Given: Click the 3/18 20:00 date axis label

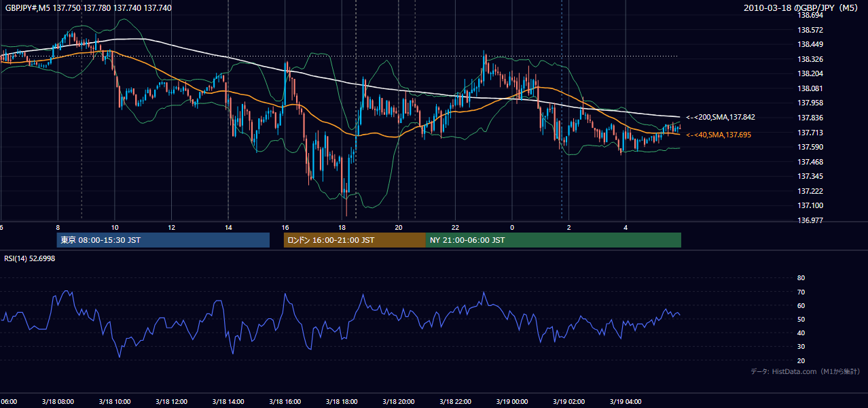Looking at the screenshot, I should click(x=398, y=401).
